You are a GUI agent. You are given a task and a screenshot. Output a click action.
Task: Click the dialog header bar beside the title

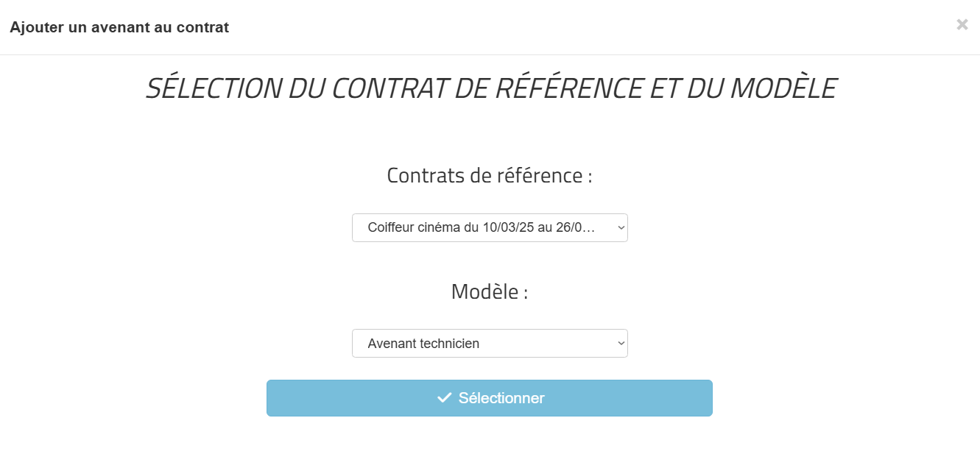[x=589, y=27]
